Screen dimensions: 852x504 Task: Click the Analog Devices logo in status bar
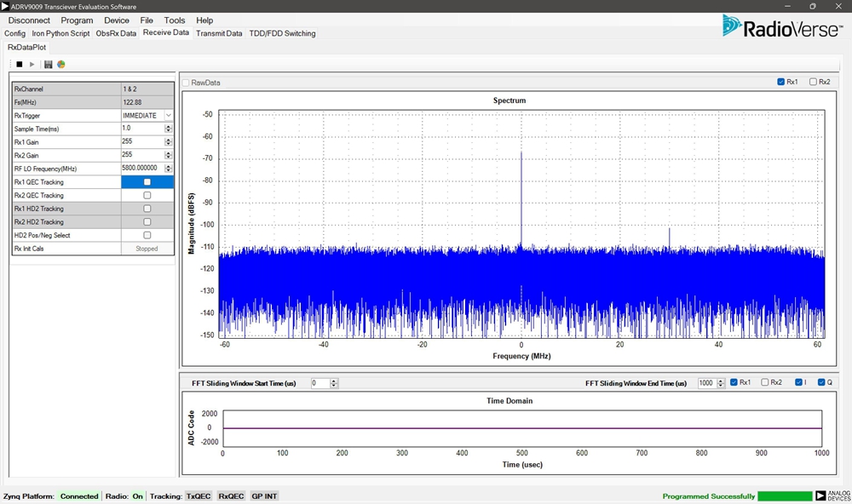coord(832,495)
